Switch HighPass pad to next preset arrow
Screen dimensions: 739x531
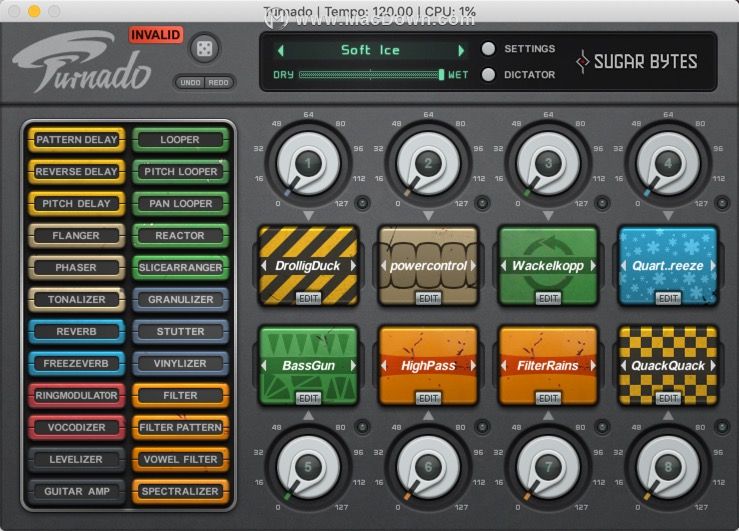473,365
